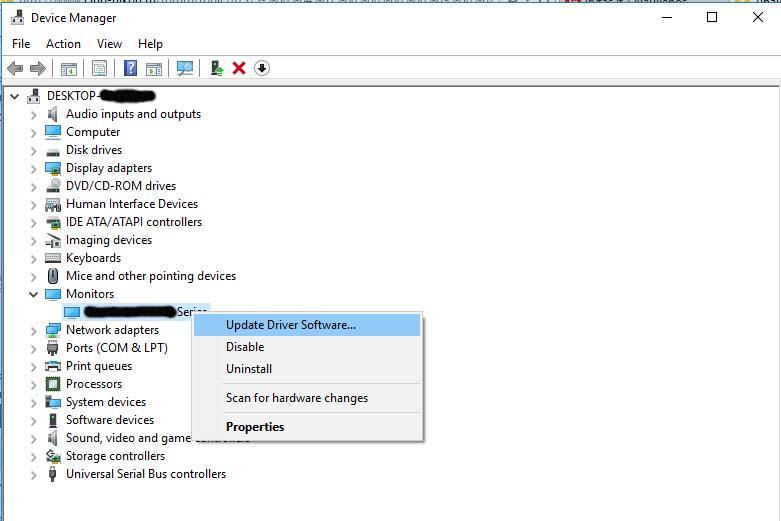Expand Audio inputs and outputs
The image size is (781, 521).
(x=33, y=115)
